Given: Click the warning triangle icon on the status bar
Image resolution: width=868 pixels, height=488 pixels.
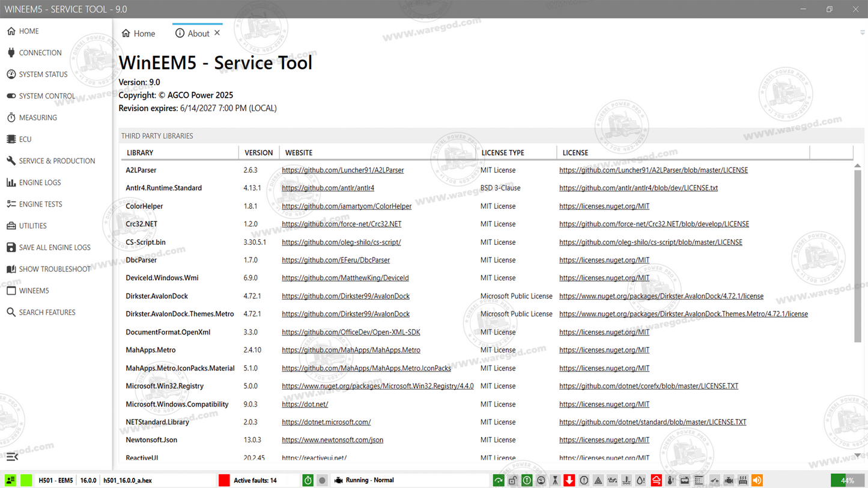Looking at the screenshot, I should coord(597,480).
